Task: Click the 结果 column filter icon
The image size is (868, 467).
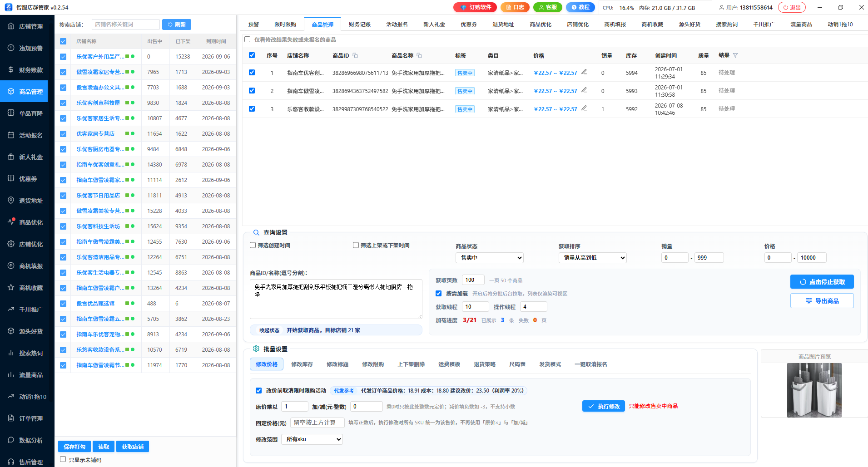Action: click(x=735, y=55)
